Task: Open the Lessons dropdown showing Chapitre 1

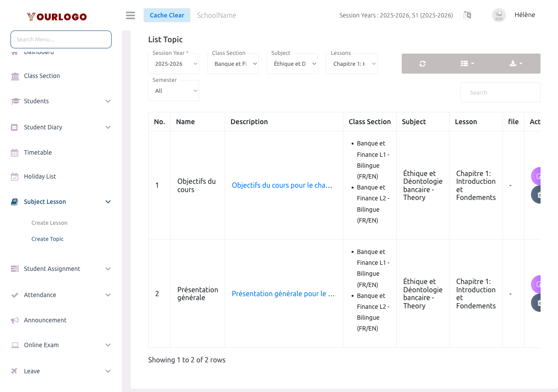Action: tap(351, 64)
